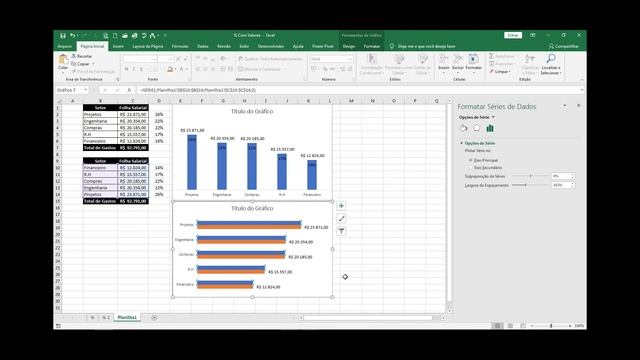Close the Formatar Séries de Dados pane
The image size is (640, 360).
tap(578, 106)
